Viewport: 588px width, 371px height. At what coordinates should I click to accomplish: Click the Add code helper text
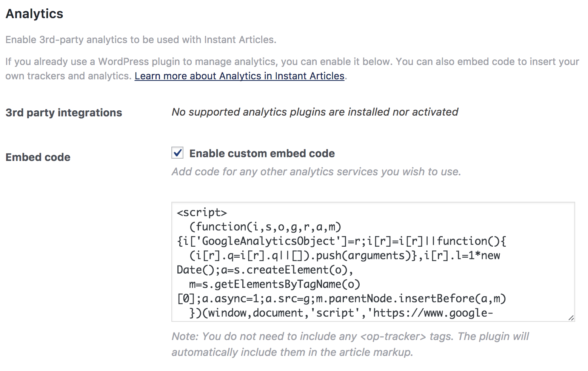316,172
